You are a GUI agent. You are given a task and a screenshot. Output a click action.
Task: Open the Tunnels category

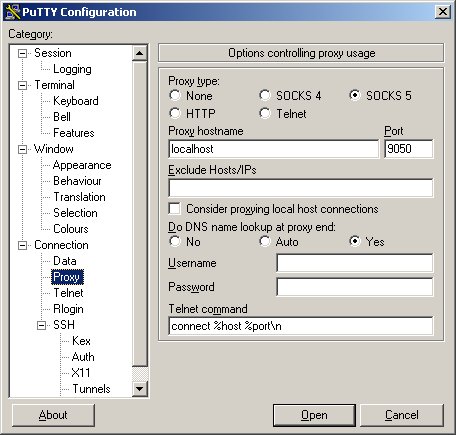pos(91,389)
